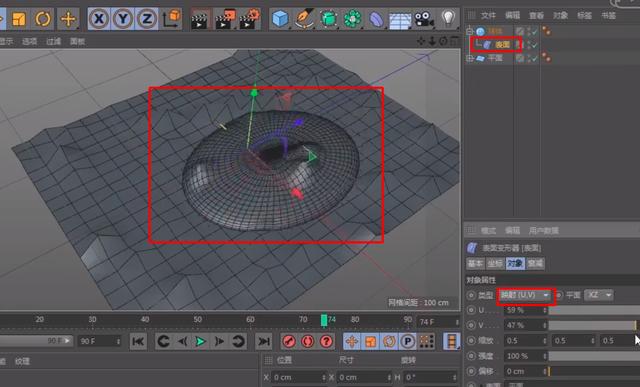The width and height of the screenshot is (640, 387).
Task: Collapse the sphere (球体) object tree
Action: 469,31
